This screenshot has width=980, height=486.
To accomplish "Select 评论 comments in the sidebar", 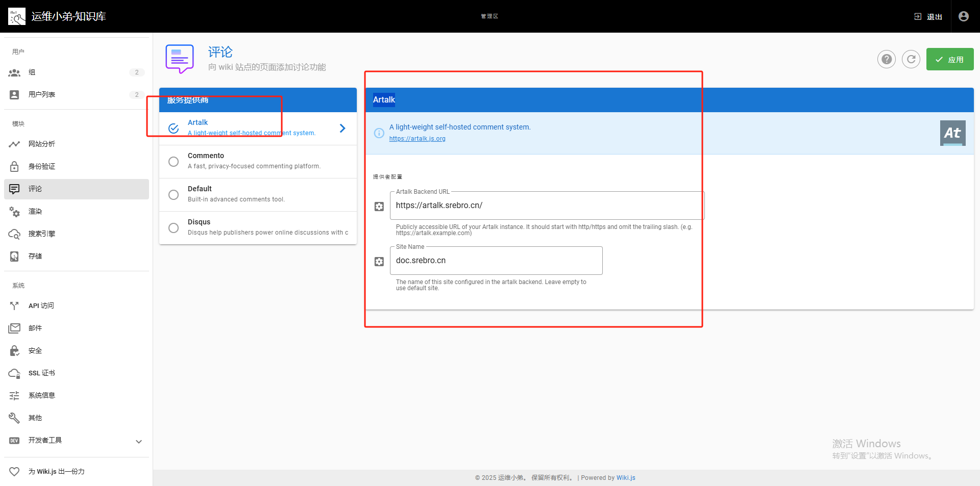I will [x=77, y=189].
